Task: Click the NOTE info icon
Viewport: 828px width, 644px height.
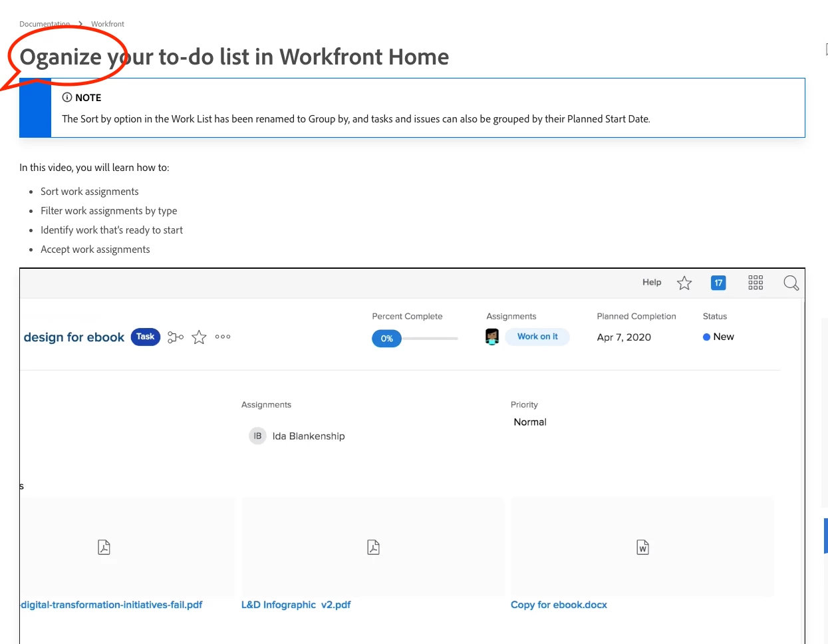Action: (x=67, y=97)
